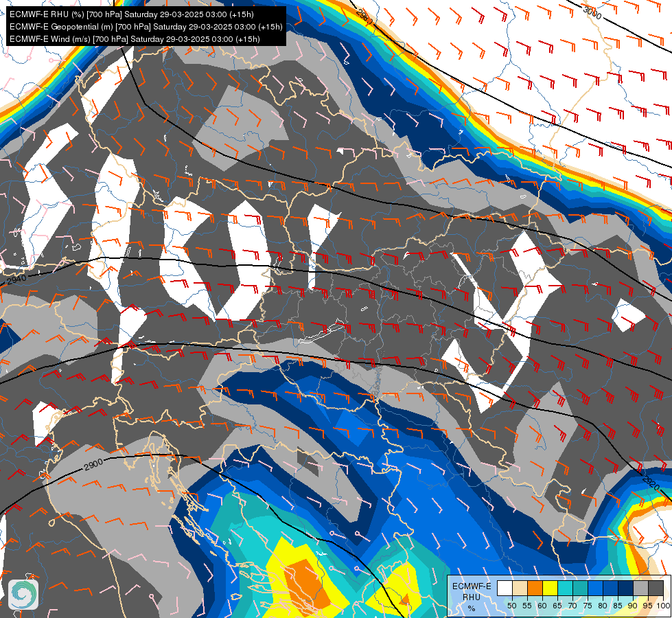
Task: Click the legend value 80
Action: tap(603, 606)
